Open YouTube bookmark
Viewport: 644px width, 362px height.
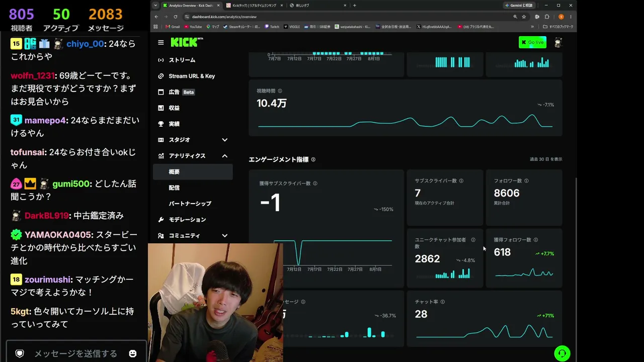point(193,27)
